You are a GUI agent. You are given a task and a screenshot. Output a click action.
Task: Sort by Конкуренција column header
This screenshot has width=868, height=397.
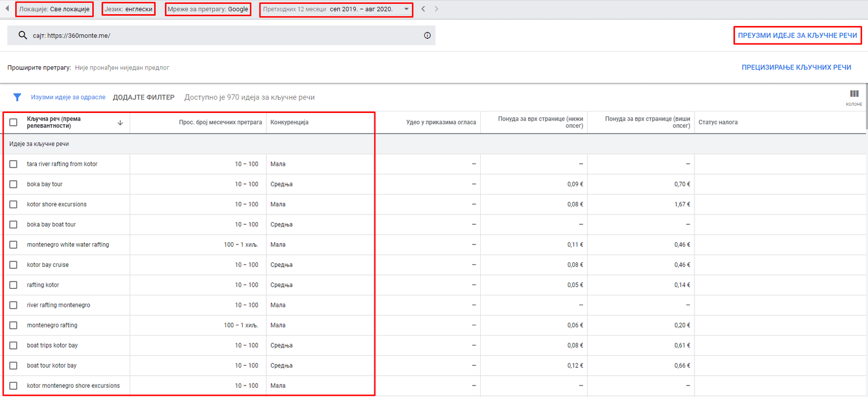point(290,122)
